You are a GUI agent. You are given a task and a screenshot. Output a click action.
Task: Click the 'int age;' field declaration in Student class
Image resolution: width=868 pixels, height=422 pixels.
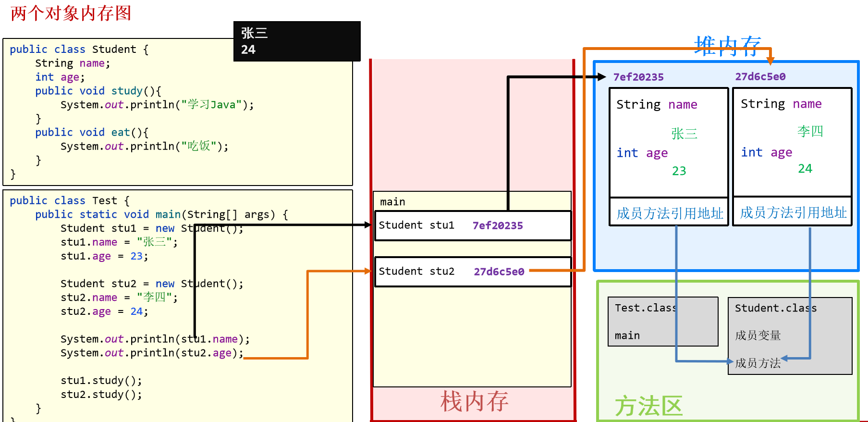[x=60, y=77]
